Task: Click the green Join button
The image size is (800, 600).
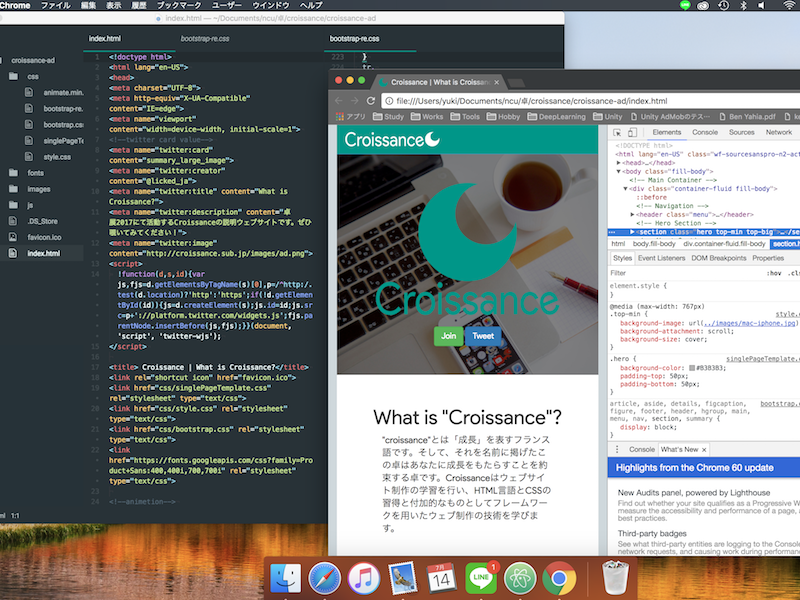Action: [449, 336]
